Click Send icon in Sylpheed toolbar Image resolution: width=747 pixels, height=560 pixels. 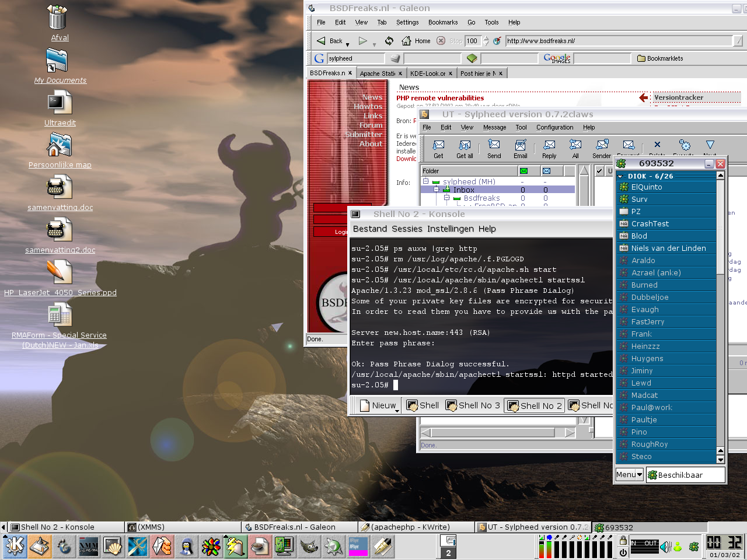click(494, 145)
